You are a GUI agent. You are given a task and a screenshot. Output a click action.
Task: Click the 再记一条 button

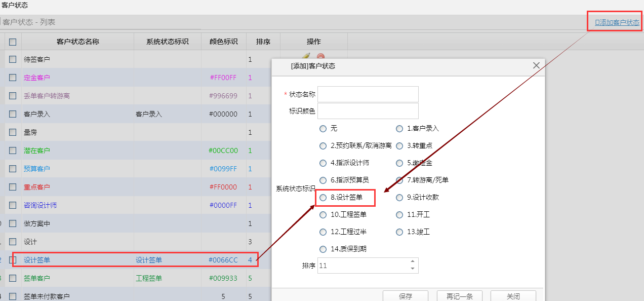click(460, 296)
